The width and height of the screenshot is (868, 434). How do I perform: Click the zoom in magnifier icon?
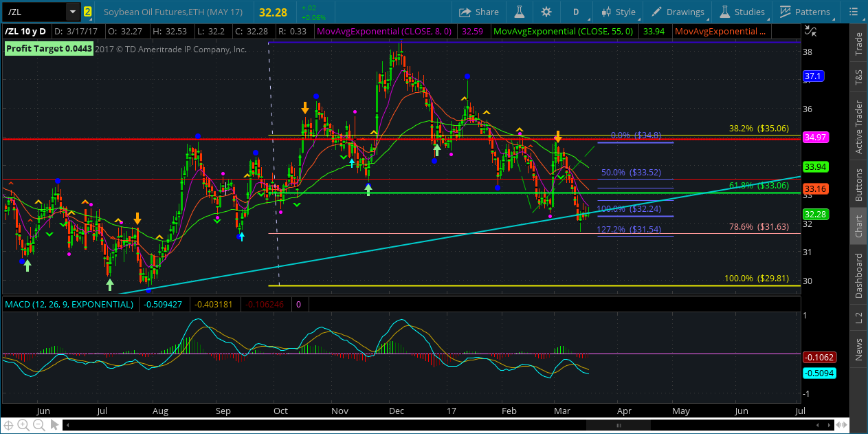24,426
